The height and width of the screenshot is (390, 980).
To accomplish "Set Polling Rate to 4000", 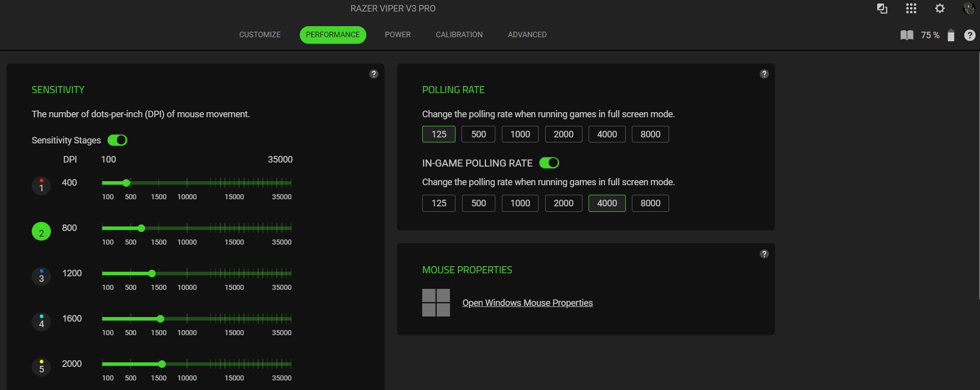I will pyautogui.click(x=607, y=134).
